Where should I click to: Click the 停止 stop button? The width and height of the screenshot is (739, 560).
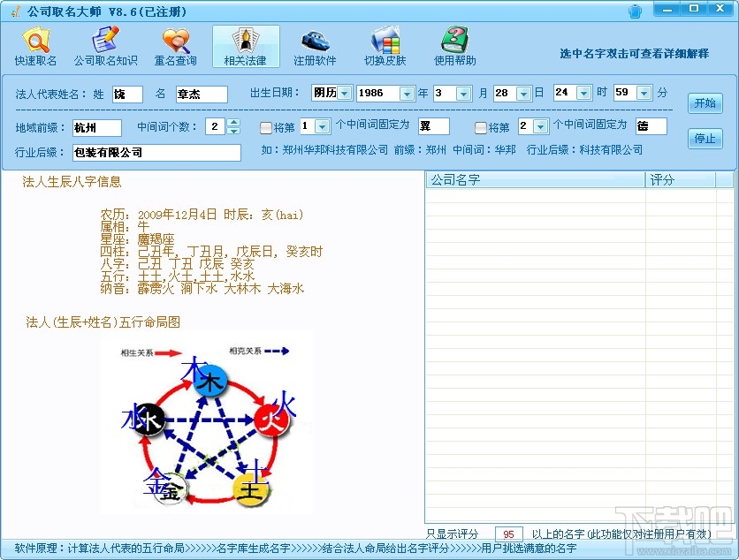pyautogui.click(x=705, y=139)
